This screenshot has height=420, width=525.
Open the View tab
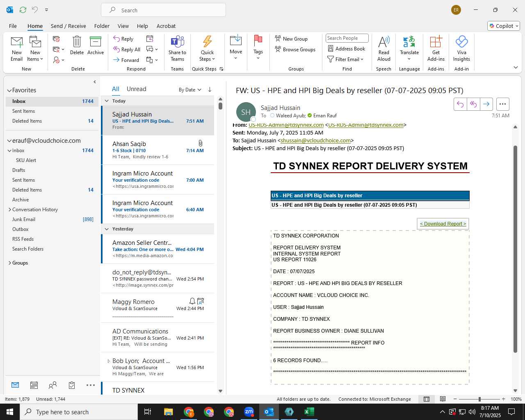tap(123, 26)
